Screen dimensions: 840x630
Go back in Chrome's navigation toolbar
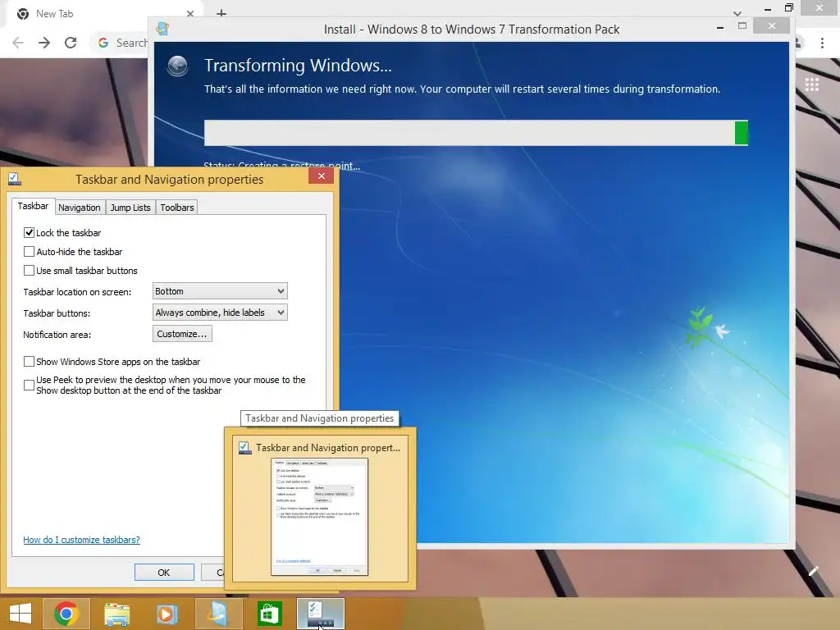point(18,43)
